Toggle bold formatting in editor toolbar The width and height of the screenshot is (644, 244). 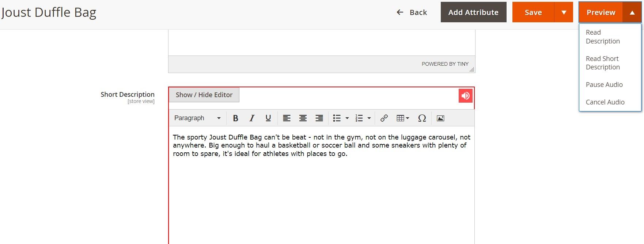[235, 118]
